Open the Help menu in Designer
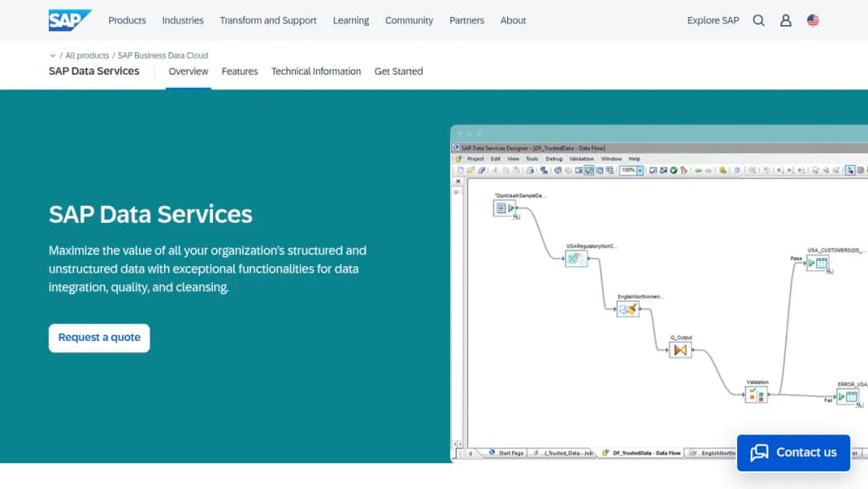This screenshot has height=489, width=868. (634, 159)
